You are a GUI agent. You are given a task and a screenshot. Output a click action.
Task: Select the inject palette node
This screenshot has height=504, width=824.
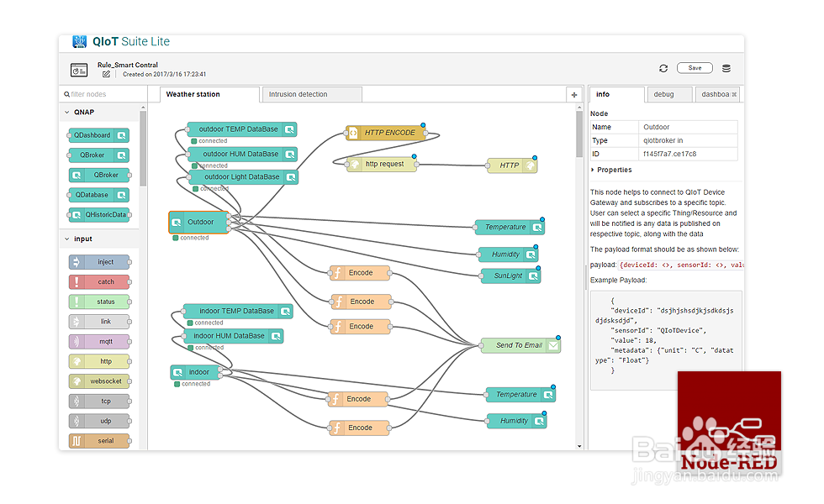(99, 262)
